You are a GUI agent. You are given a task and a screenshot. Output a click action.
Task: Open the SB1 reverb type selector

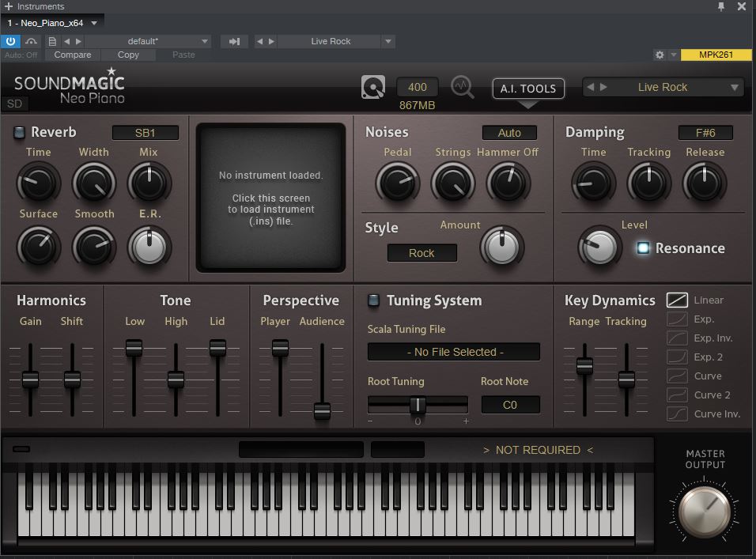pos(146,133)
